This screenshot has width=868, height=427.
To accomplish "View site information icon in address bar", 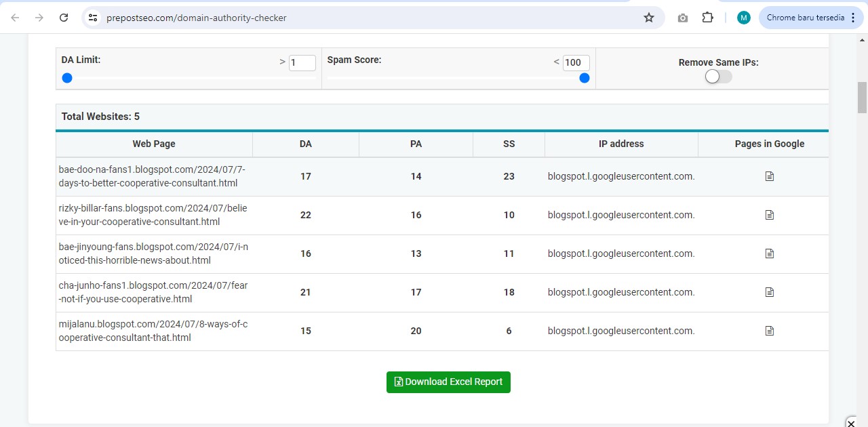I will coord(94,18).
